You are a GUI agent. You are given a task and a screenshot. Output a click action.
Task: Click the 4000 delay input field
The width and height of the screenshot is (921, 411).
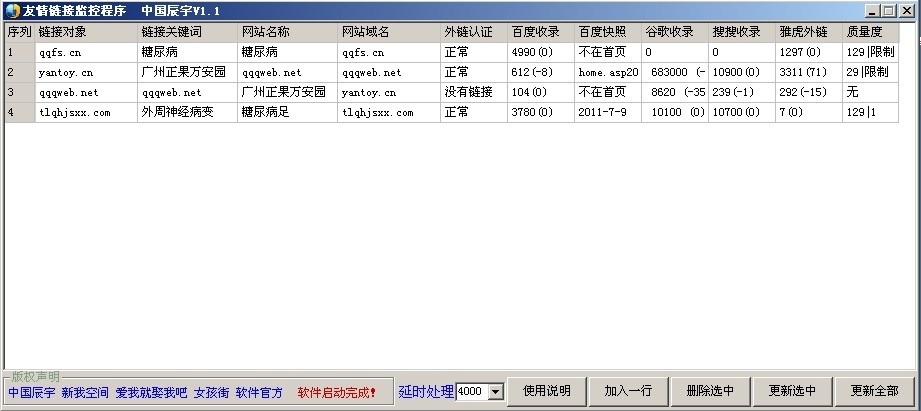pos(472,391)
